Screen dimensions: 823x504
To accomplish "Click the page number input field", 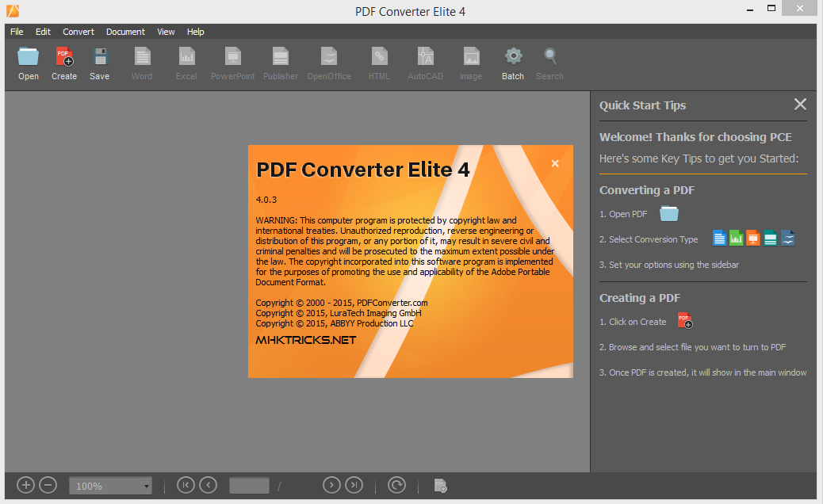I will click(x=249, y=484).
